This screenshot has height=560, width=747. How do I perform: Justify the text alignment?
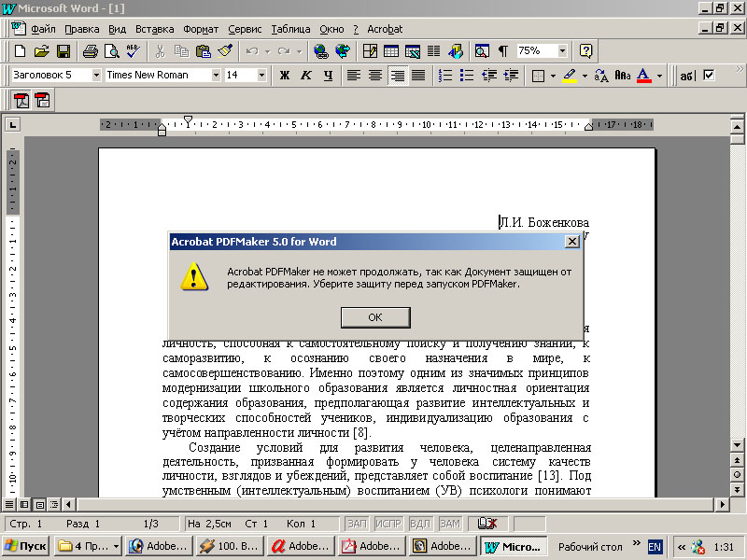pyautogui.click(x=418, y=76)
